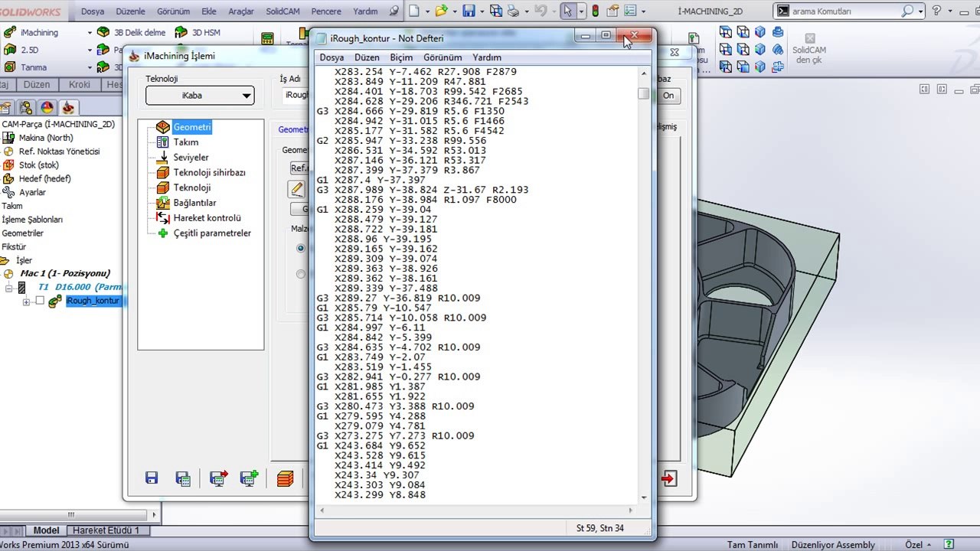Open the 3D HSM operation icon

[x=181, y=33]
